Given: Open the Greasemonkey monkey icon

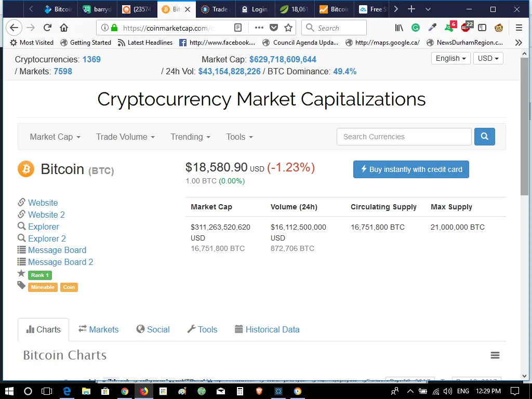Looking at the screenshot, I should [x=499, y=28].
